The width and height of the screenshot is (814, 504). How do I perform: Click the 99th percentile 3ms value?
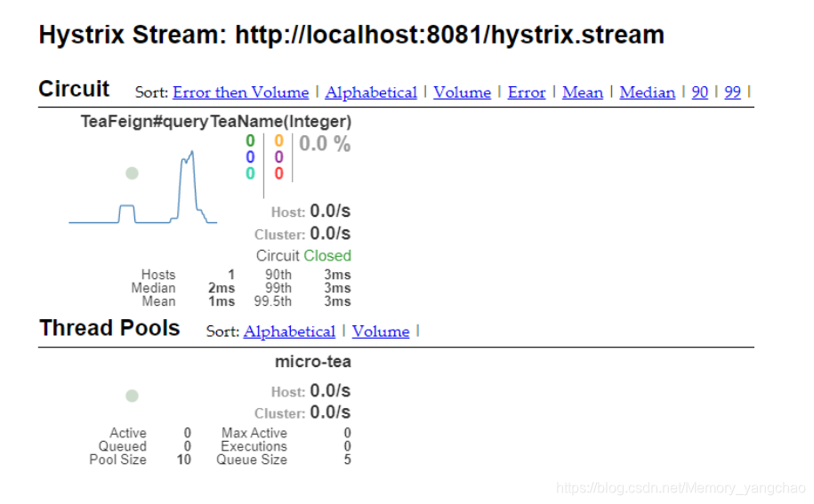(337, 288)
